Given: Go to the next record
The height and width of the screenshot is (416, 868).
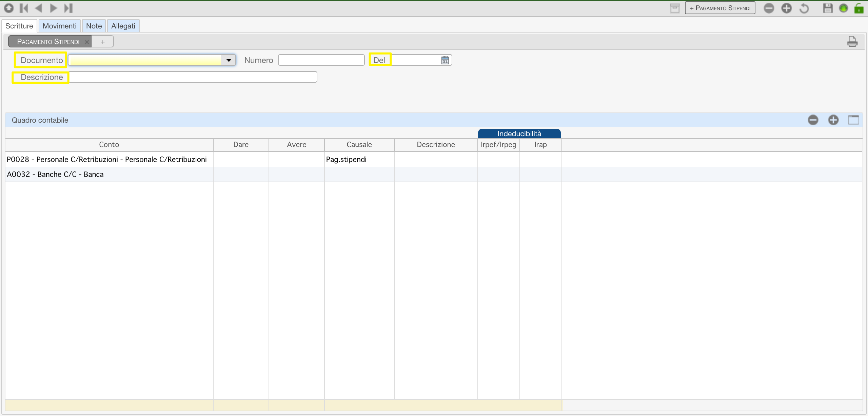Looking at the screenshot, I should pos(54,8).
